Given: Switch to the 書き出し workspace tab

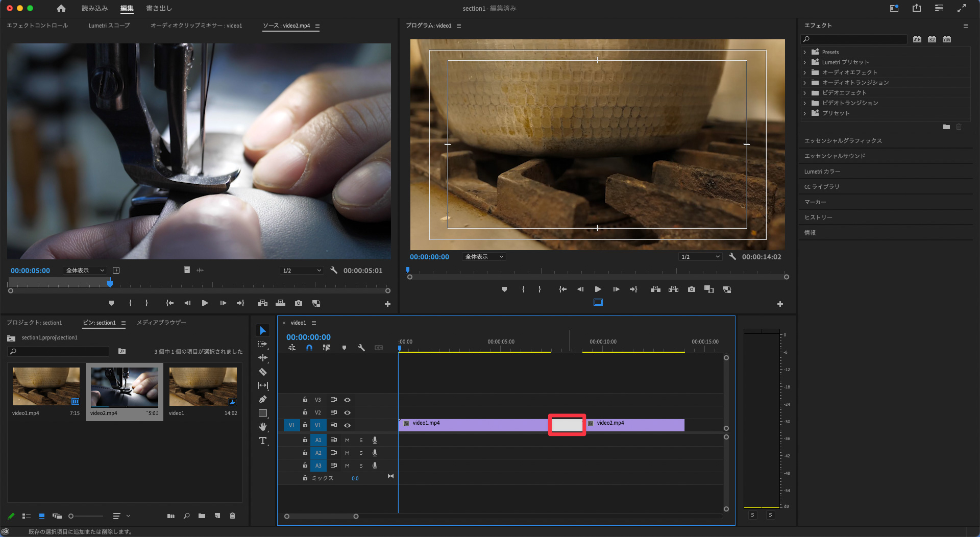Looking at the screenshot, I should coord(159,8).
